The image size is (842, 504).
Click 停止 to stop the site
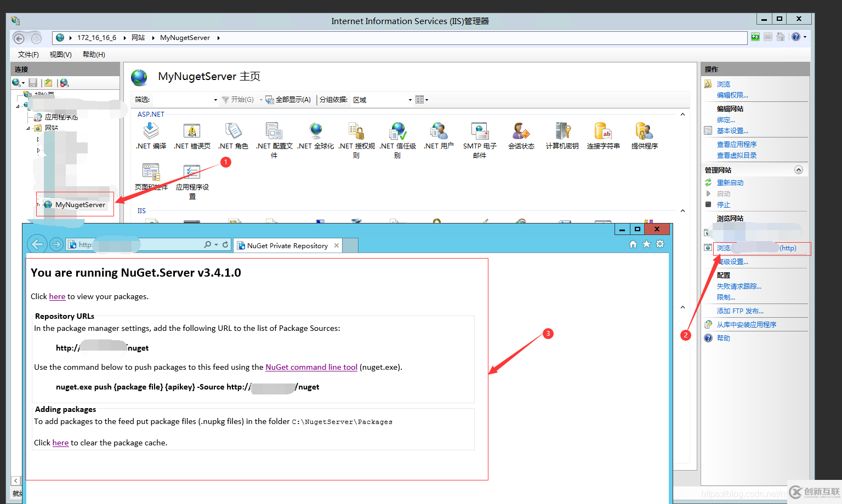point(724,205)
